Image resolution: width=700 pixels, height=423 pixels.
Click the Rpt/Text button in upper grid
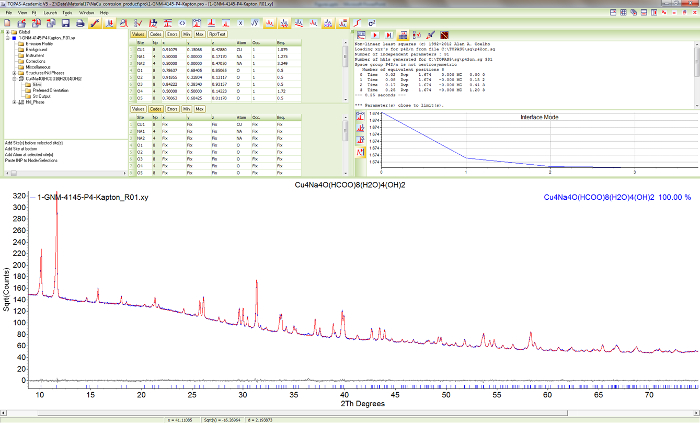[x=217, y=34]
